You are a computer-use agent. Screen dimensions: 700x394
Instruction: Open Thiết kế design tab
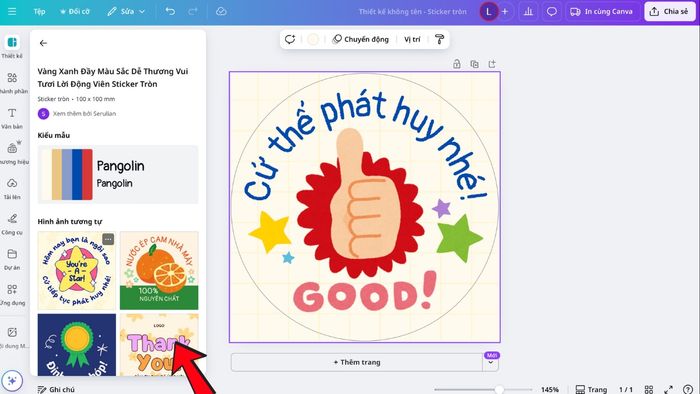click(x=12, y=47)
